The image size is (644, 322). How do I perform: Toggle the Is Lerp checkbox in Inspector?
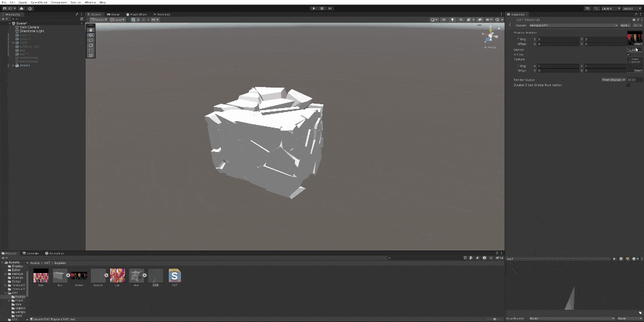click(629, 54)
